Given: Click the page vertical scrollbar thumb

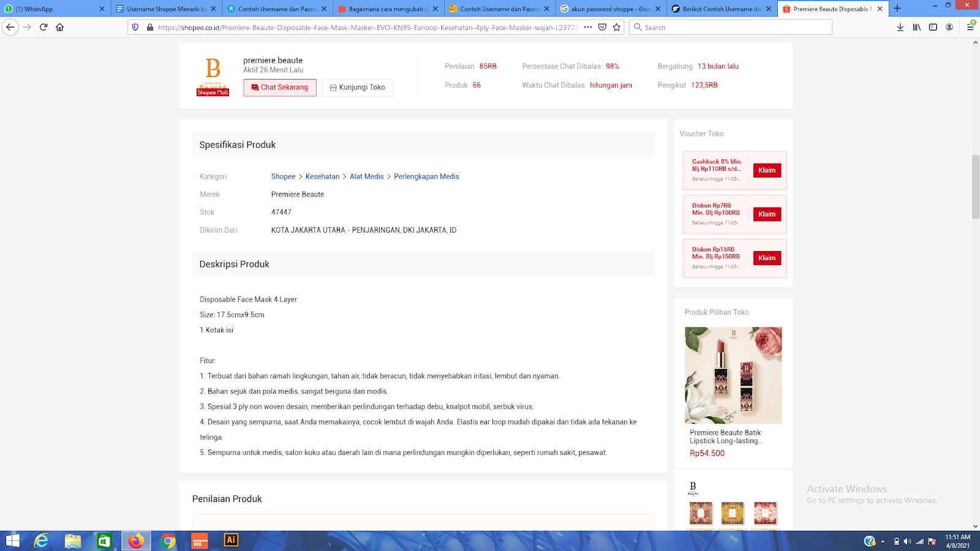Looking at the screenshot, I should coord(975,187).
